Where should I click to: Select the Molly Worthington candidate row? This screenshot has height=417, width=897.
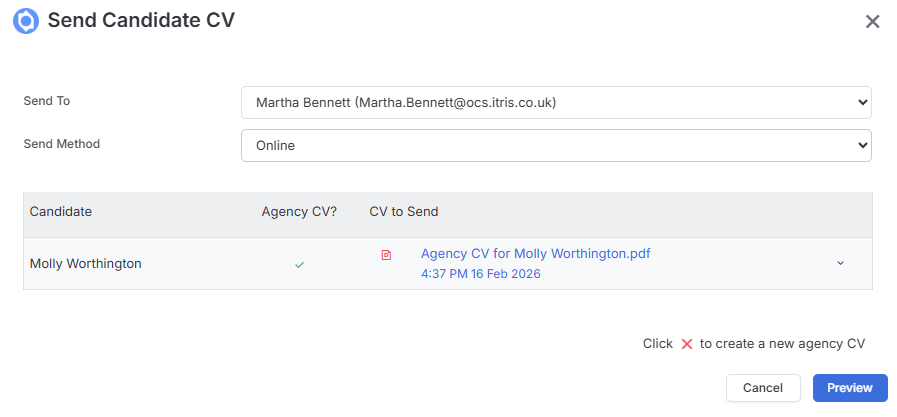pyautogui.click(x=448, y=264)
